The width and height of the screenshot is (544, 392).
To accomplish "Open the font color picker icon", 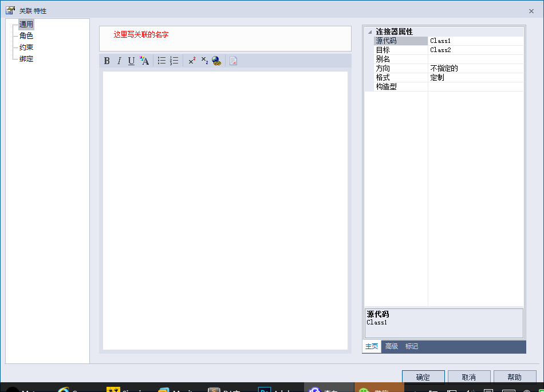I will coord(144,61).
